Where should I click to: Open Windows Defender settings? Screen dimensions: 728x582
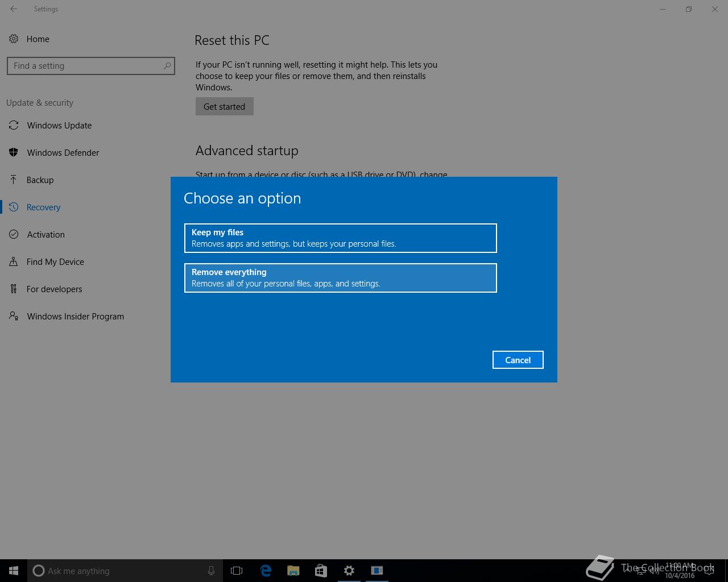click(63, 153)
